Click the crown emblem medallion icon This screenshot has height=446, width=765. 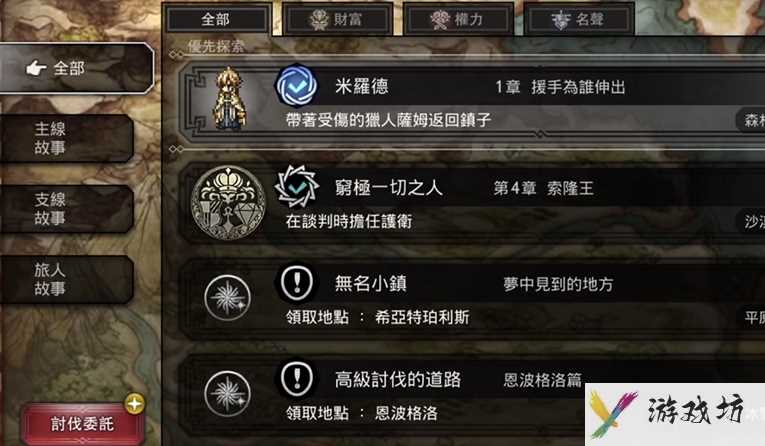tap(228, 203)
